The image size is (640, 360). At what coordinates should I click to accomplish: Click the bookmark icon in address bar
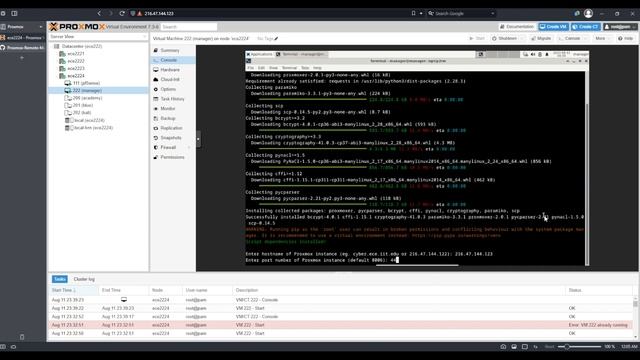pos(413,13)
